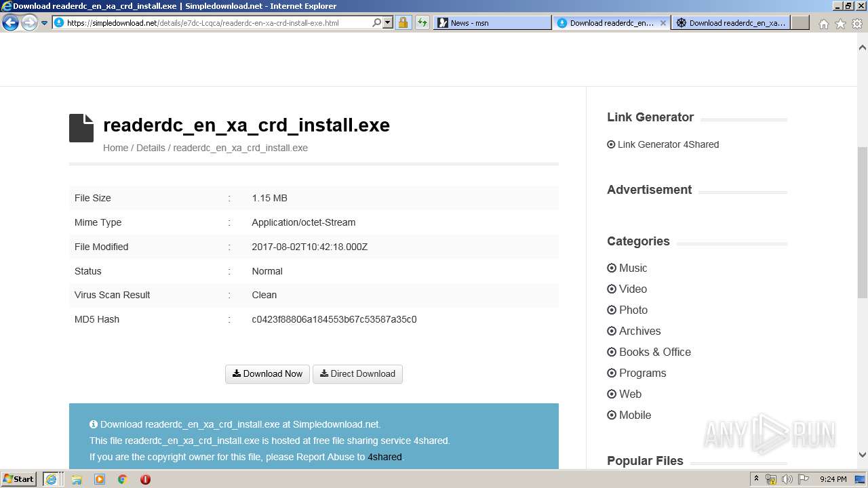
Task: Click the Action Center flag icon
Action: coord(804,479)
